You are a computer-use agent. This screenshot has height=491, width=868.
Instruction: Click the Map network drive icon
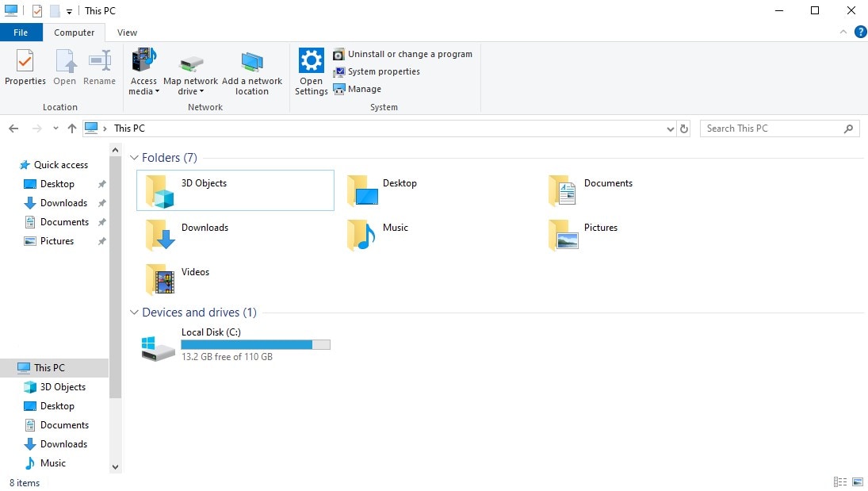(x=191, y=63)
